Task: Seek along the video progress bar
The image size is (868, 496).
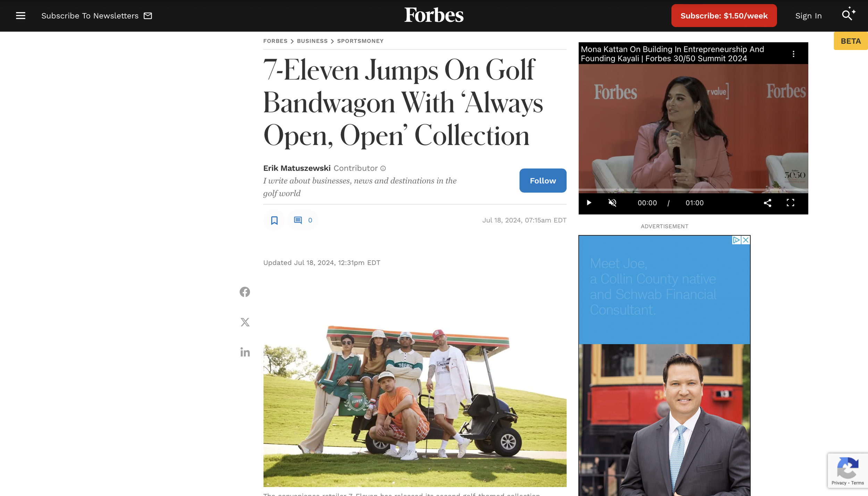Action: pyautogui.click(x=693, y=190)
